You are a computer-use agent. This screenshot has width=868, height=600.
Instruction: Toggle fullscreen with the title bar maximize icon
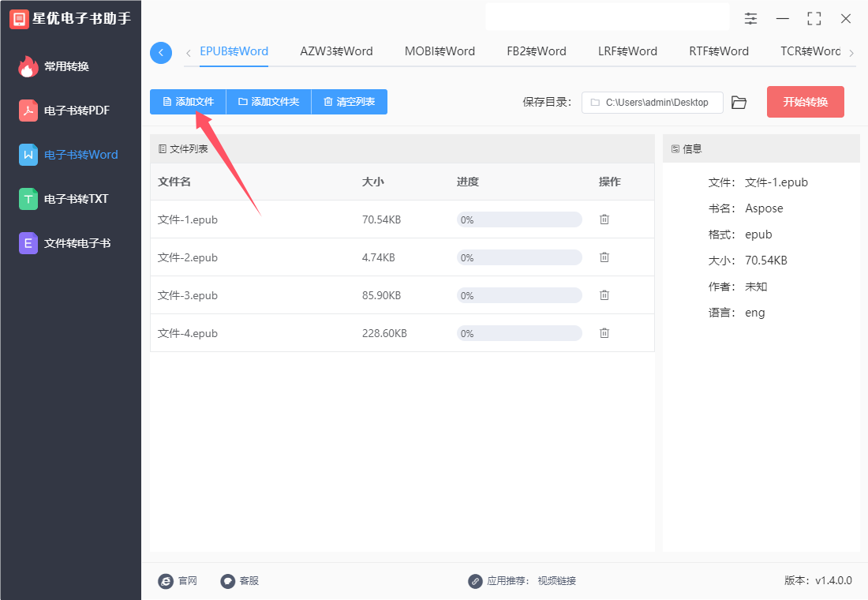(x=814, y=19)
